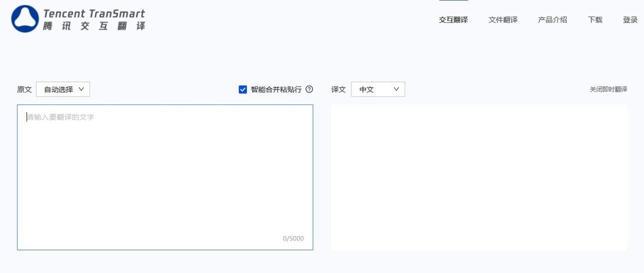
Task: Open the 自动选择 source language dropdown
Action: tap(63, 89)
